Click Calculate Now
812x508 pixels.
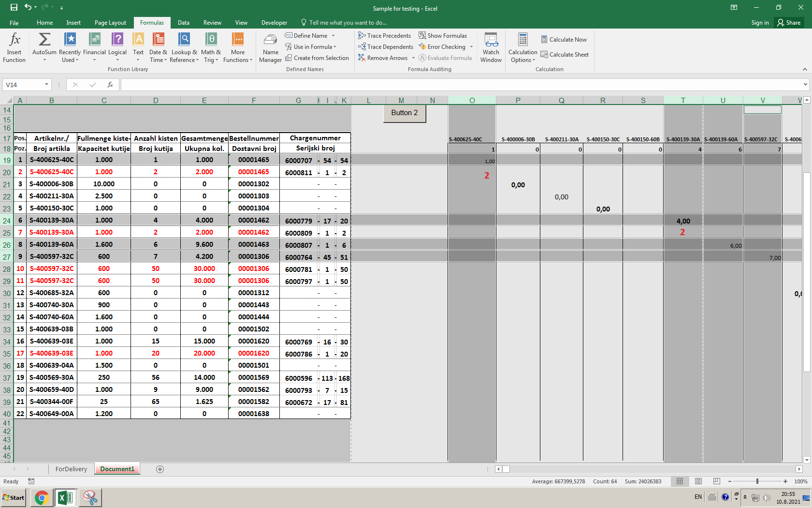pyautogui.click(x=564, y=40)
